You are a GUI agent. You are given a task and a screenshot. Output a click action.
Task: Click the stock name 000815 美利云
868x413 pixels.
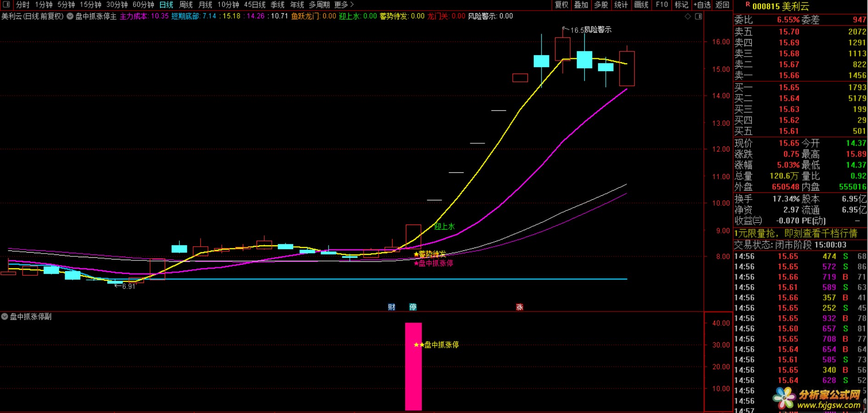pyautogui.click(x=781, y=6)
